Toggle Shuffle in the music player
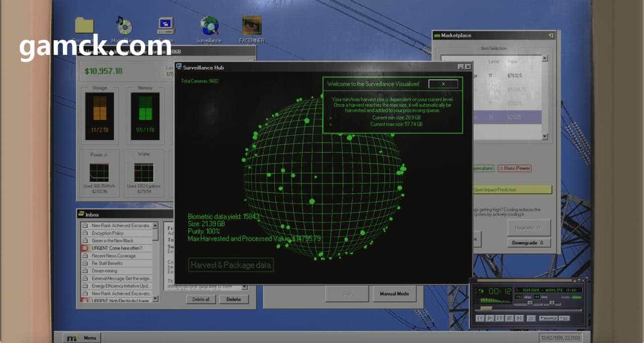 tap(548, 318)
